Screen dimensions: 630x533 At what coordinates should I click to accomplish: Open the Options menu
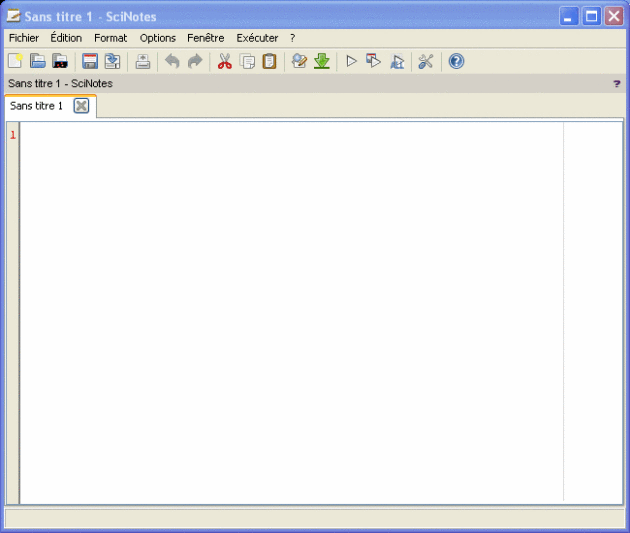click(158, 38)
